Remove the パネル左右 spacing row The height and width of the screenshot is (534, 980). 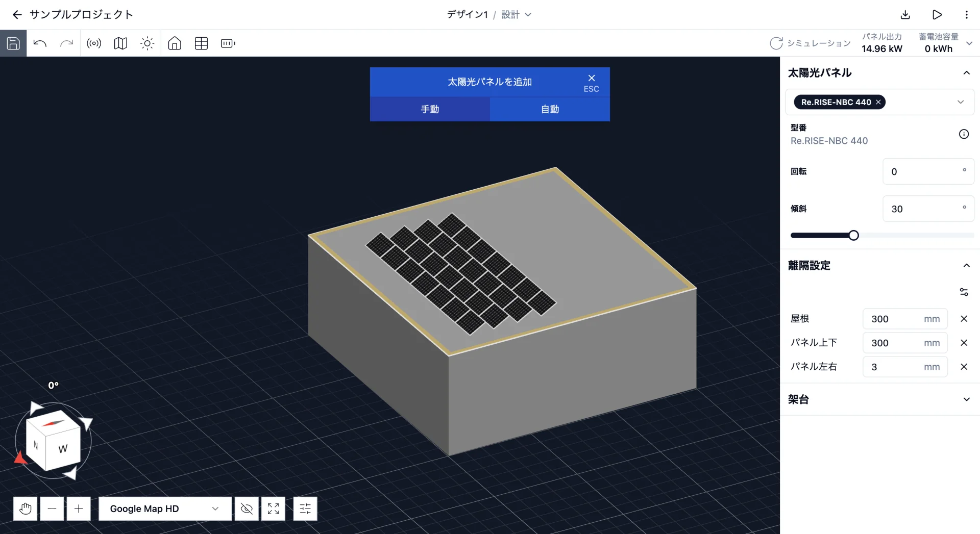964,367
